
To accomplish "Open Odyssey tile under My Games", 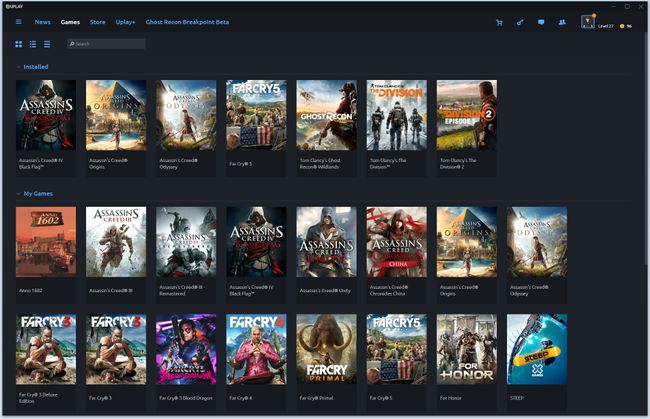I will (x=537, y=255).
